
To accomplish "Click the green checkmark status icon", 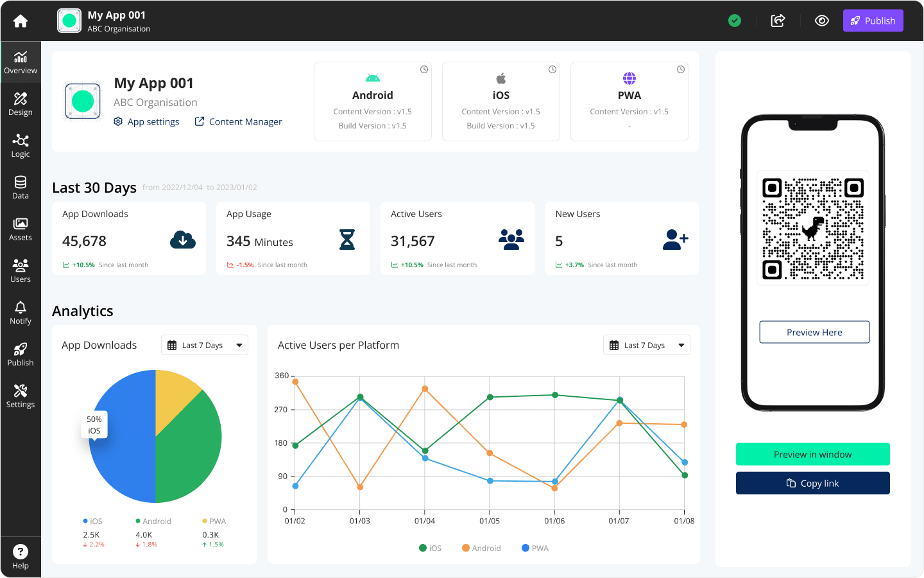I will pyautogui.click(x=735, y=21).
